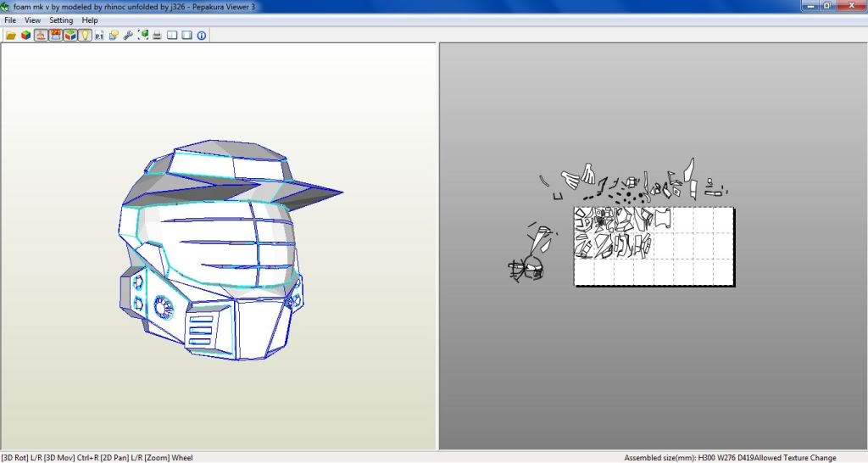Click the P.1 page number icon

(99, 36)
